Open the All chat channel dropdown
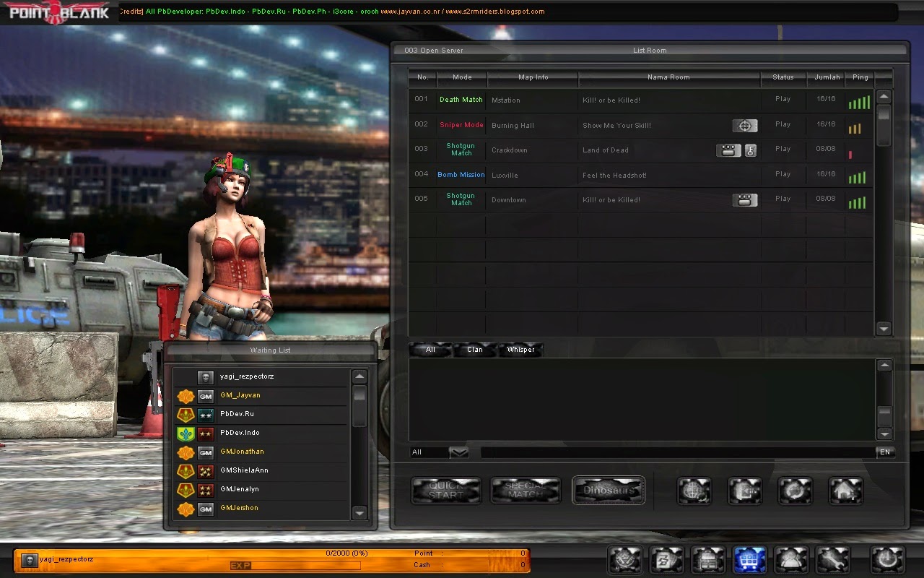Image resolution: width=924 pixels, height=578 pixels. (459, 452)
